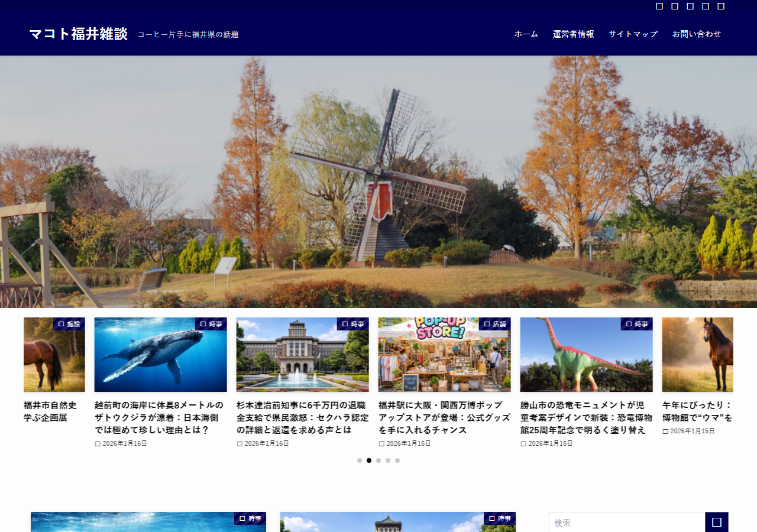Image resolution: width=757 pixels, height=532 pixels.
Task: Select the 時事 tag on dinosaur monument card
Action: click(x=637, y=324)
